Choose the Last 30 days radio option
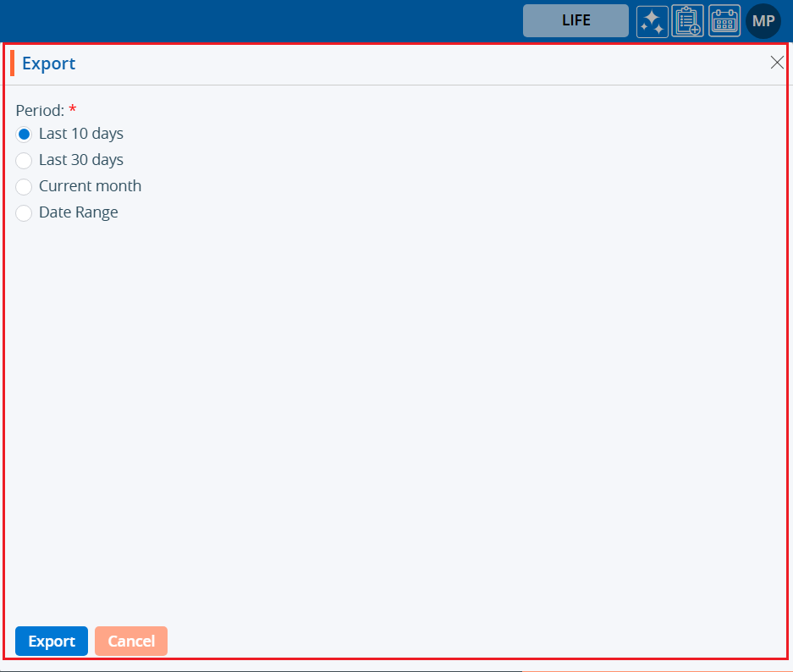 tap(24, 160)
